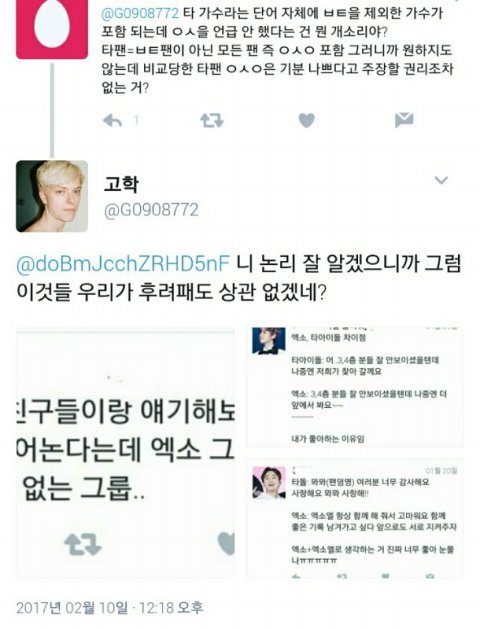Open the top-right attached image about 엑소, 타아이돌 차이점
480x629 pixels.
click(x=354, y=387)
